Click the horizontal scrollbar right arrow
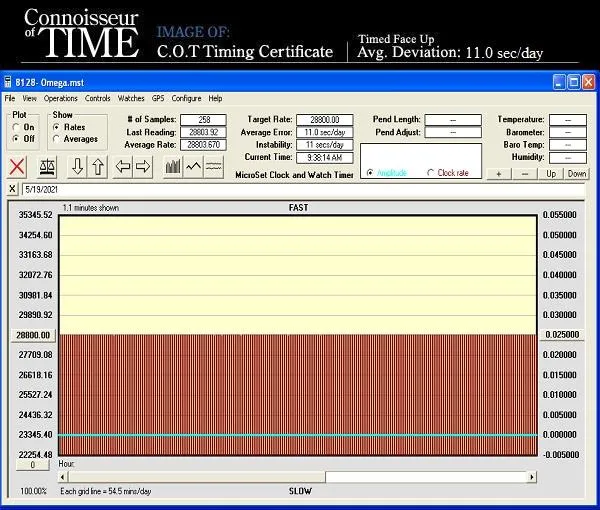The width and height of the screenshot is (600, 510). click(532, 477)
